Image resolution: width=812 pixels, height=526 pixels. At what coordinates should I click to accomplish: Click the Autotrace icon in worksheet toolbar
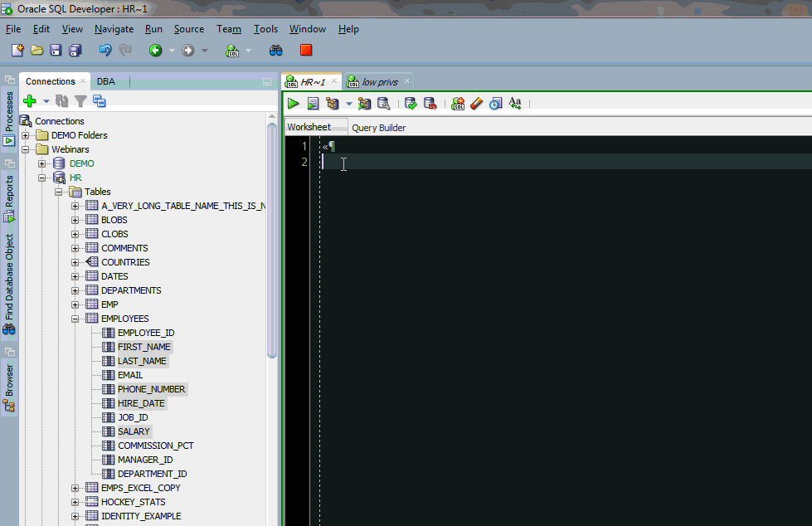tap(364, 104)
